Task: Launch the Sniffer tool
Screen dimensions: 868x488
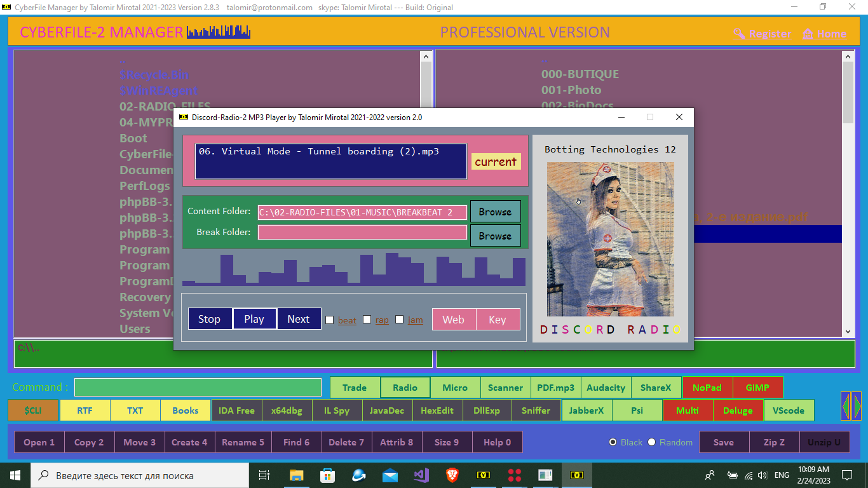Action: click(536, 410)
